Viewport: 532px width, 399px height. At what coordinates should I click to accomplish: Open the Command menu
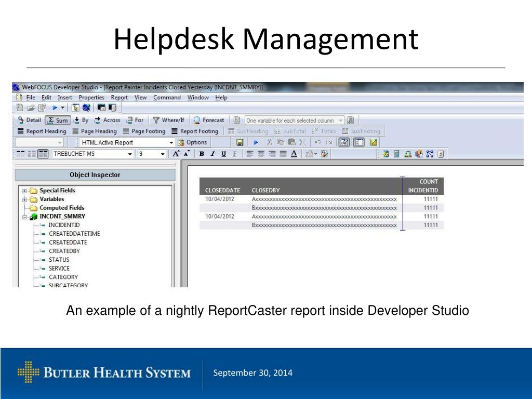(167, 97)
